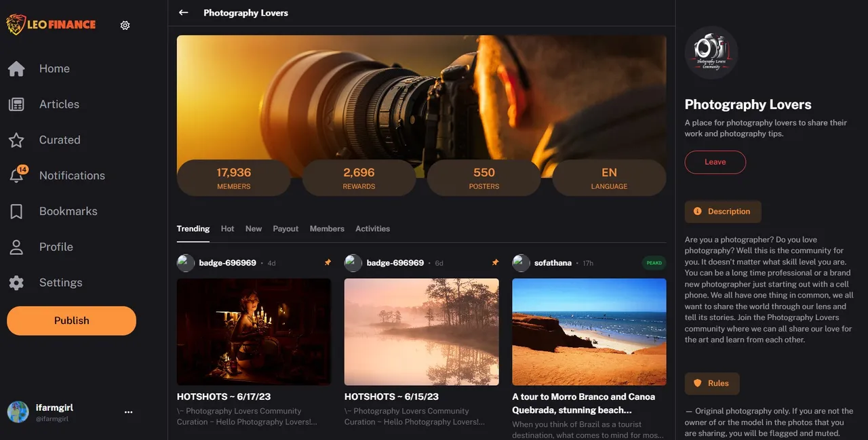Go to Home in the sidebar

click(54, 68)
